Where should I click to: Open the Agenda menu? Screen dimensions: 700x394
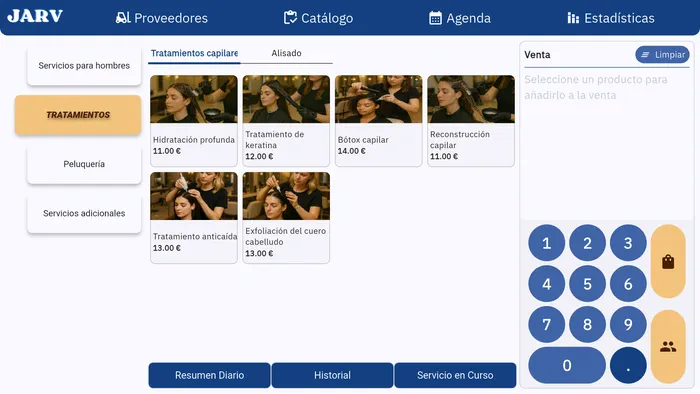click(x=460, y=18)
